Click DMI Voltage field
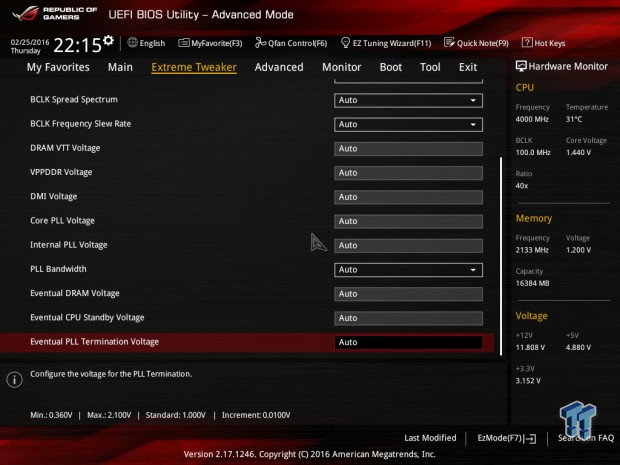This screenshot has width=620, height=465. [x=408, y=197]
